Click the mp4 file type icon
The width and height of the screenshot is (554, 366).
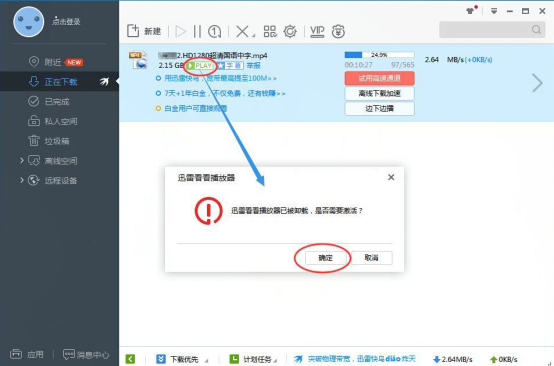pos(138,60)
